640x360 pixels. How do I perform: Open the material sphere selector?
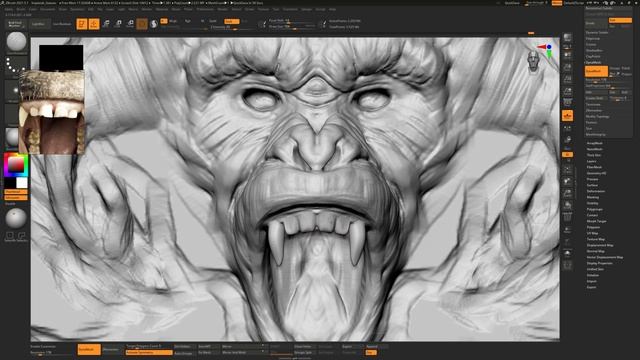click(x=12, y=138)
